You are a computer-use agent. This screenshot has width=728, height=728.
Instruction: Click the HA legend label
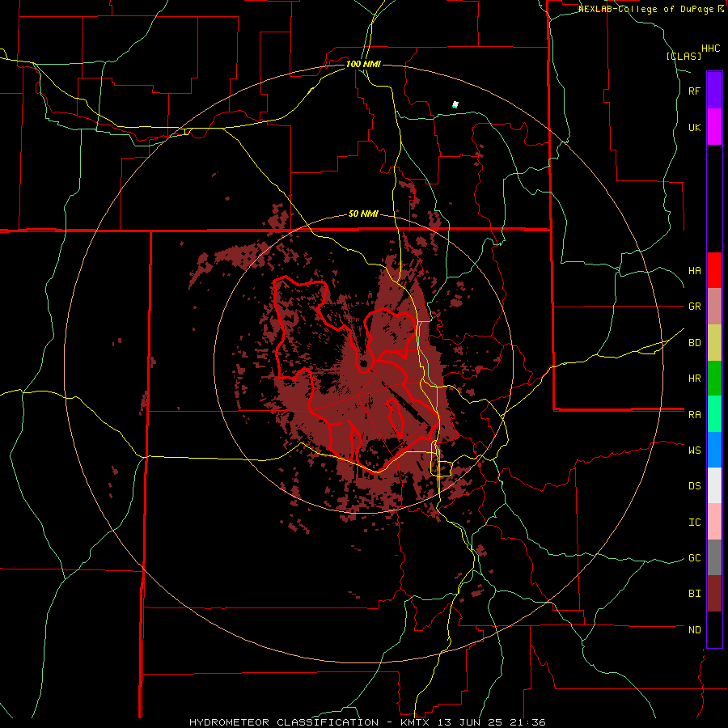pos(695,271)
